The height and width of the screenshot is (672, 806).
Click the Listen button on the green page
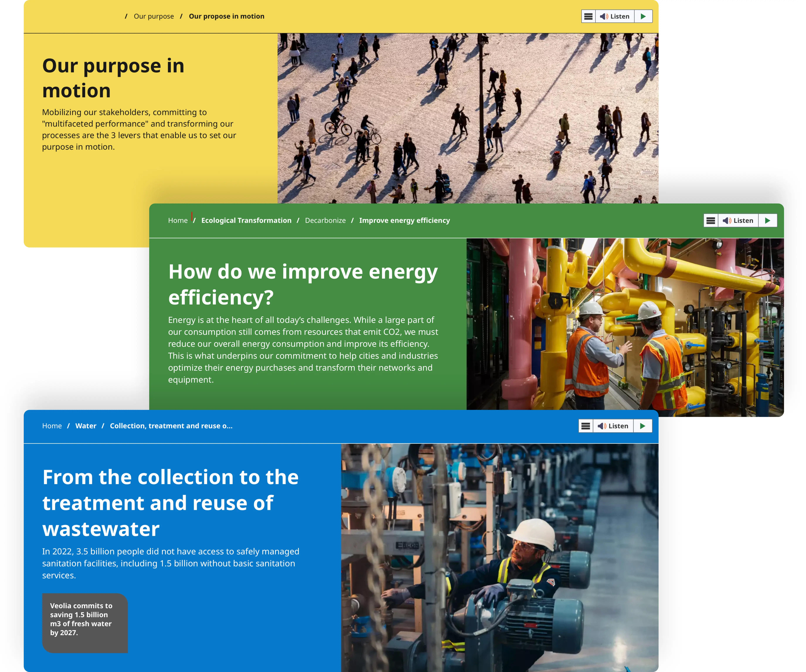(738, 220)
